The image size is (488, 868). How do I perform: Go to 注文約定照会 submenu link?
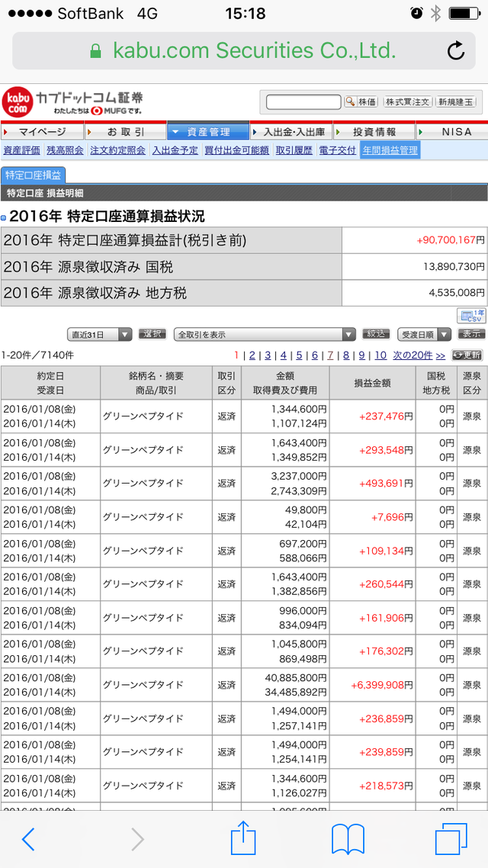pyautogui.click(x=118, y=150)
